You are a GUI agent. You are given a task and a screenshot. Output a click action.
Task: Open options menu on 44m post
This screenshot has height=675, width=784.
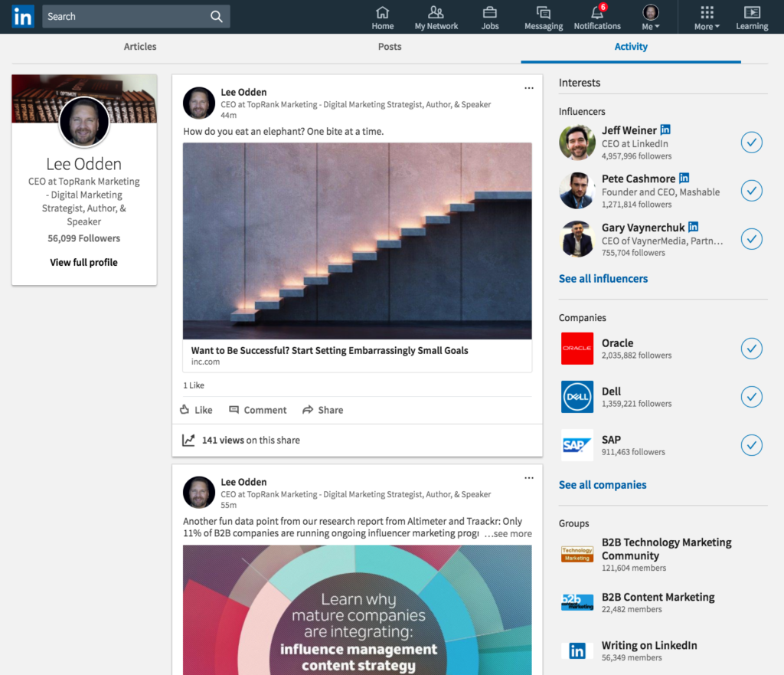pos(529,88)
